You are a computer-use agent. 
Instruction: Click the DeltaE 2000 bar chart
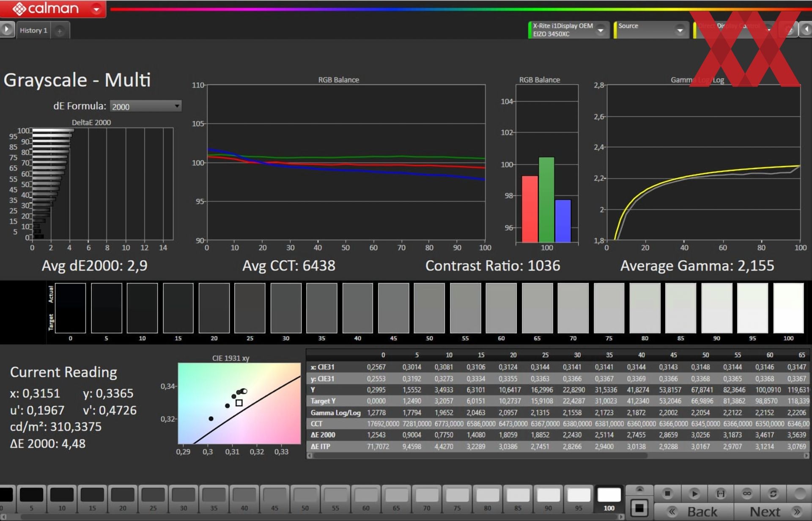pyautogui.click(x=102, y=184)
